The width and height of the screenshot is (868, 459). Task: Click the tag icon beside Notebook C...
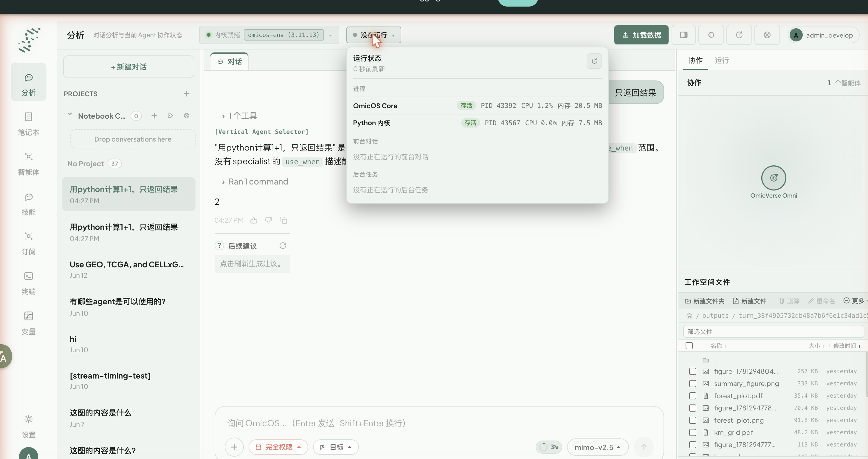(x=170, y=116)
